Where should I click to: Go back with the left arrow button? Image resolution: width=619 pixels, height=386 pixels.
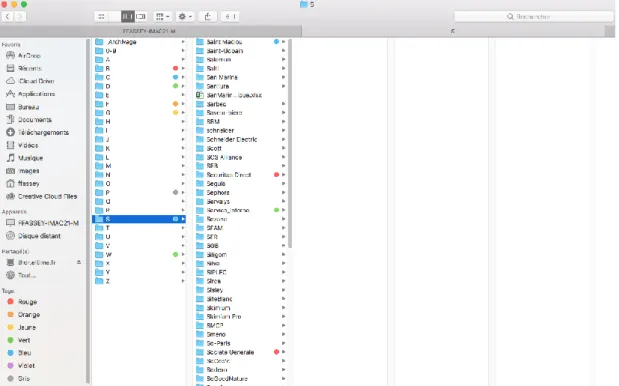click(x=8, y=17)
